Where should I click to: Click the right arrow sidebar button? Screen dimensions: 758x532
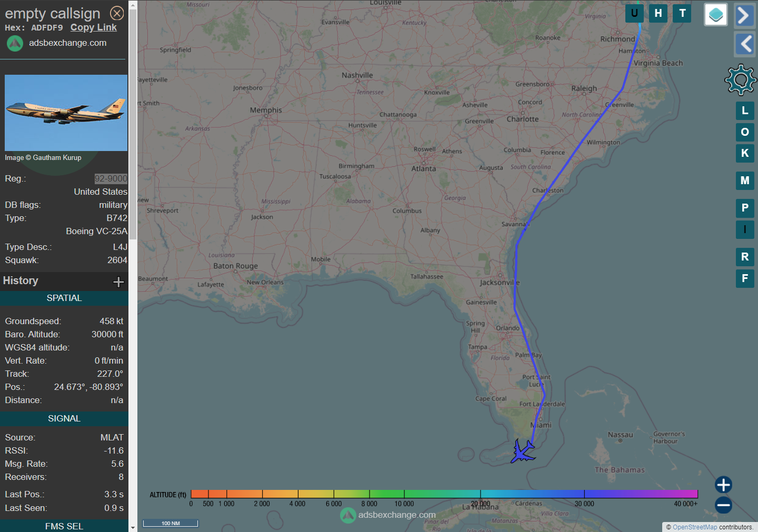744,15
